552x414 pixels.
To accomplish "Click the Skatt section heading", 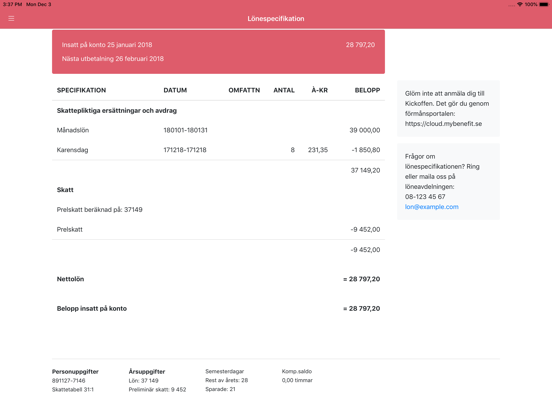I will (65, 190).
